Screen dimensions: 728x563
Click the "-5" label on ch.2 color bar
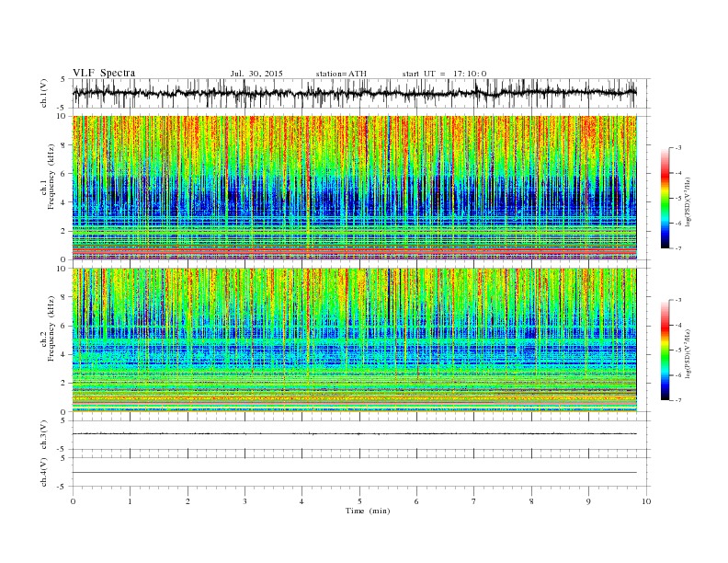coord(678,350)
